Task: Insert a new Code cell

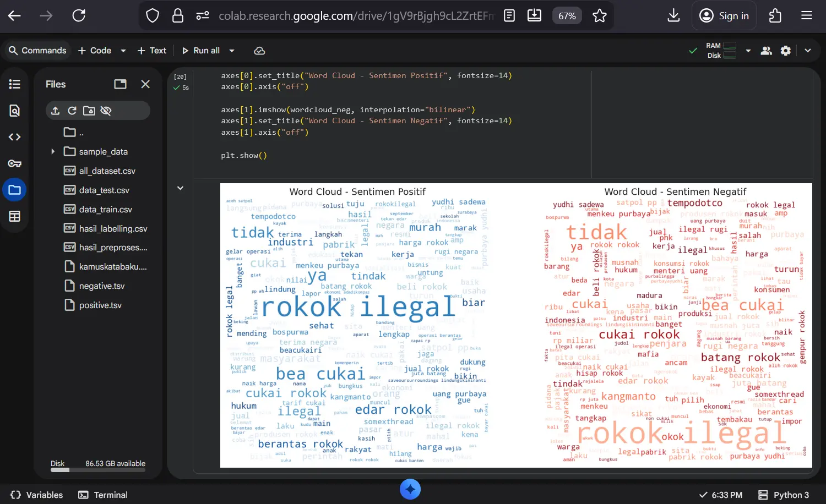Action: pyautogui.click(x=95, y=50)
